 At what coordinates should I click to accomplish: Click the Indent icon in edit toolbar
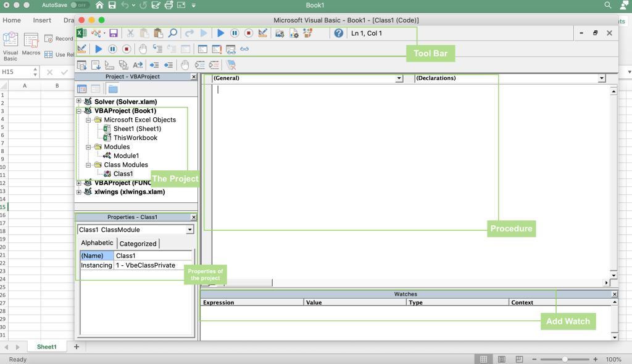point(154,65)
